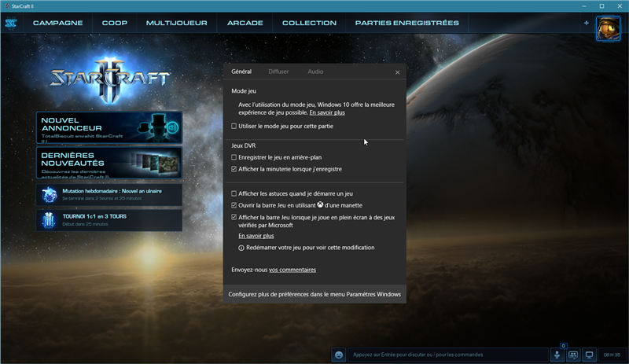Switch to the Général tab

241,72
